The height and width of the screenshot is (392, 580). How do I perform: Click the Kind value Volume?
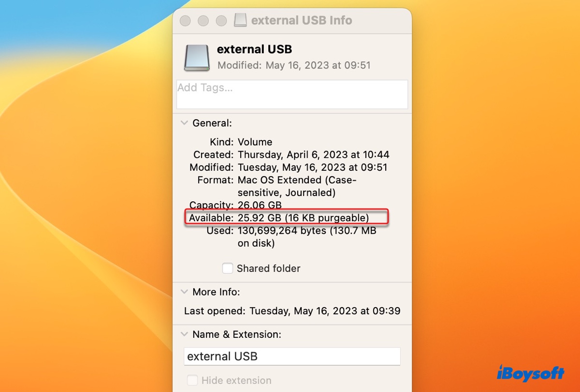[255, 142]
